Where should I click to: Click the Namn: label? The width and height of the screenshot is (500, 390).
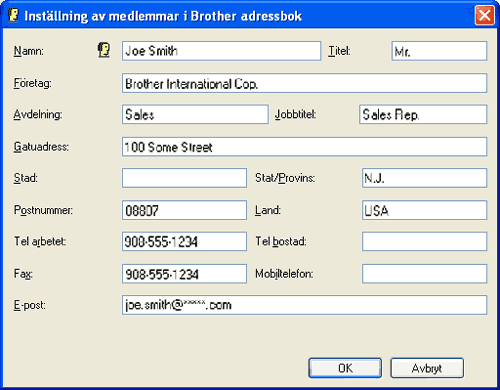[29, 51]
